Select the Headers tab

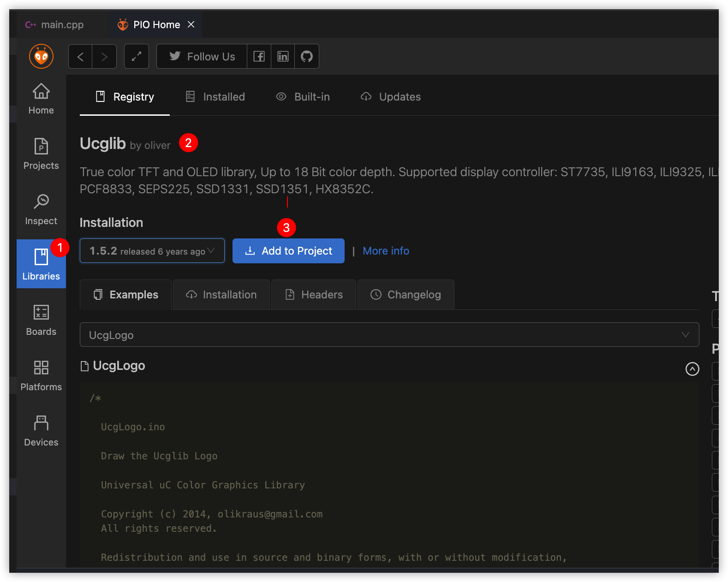tap(314, 295)
